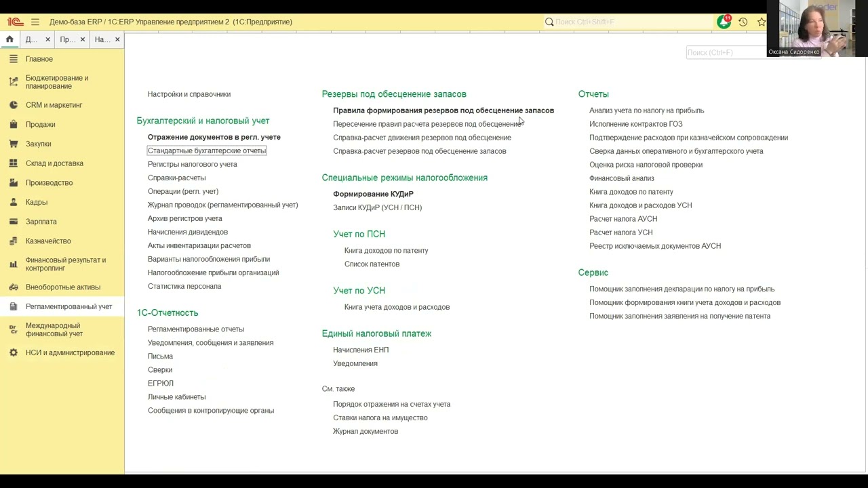Open Записи КУДиР (УСН / ПСН)

tap(377, 207)
